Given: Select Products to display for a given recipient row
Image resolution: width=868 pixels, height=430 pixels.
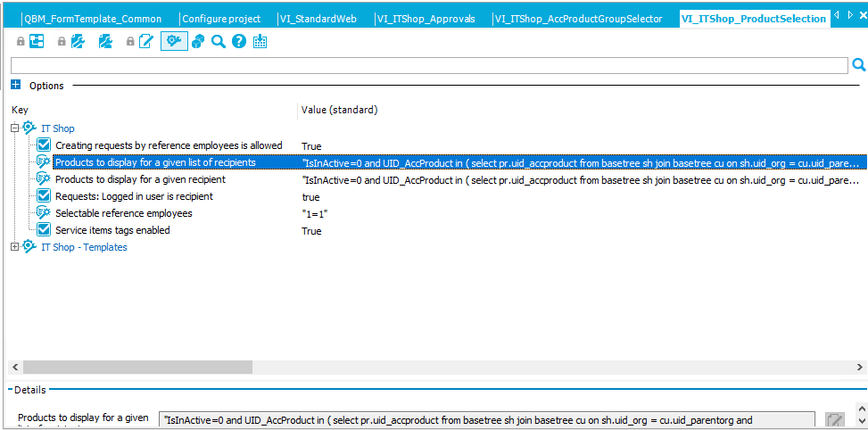Looking at the screenshot, I should (x=140, y=180).
